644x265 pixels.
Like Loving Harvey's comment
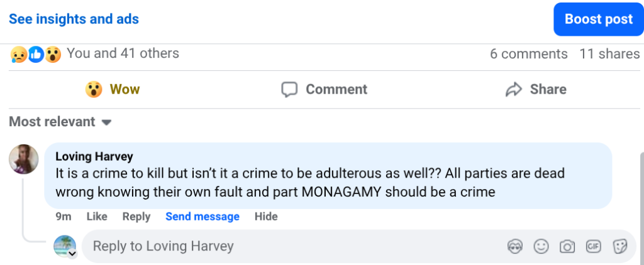pyautogui.click(x=97, y=217)
